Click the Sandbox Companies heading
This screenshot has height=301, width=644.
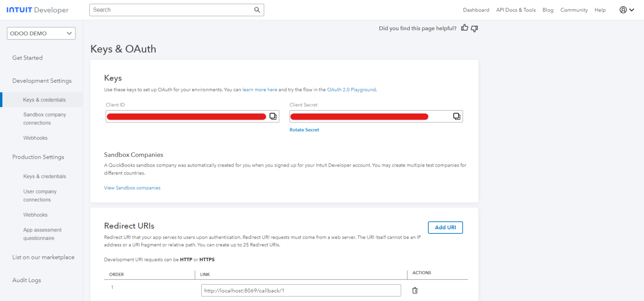pos(134,155)
